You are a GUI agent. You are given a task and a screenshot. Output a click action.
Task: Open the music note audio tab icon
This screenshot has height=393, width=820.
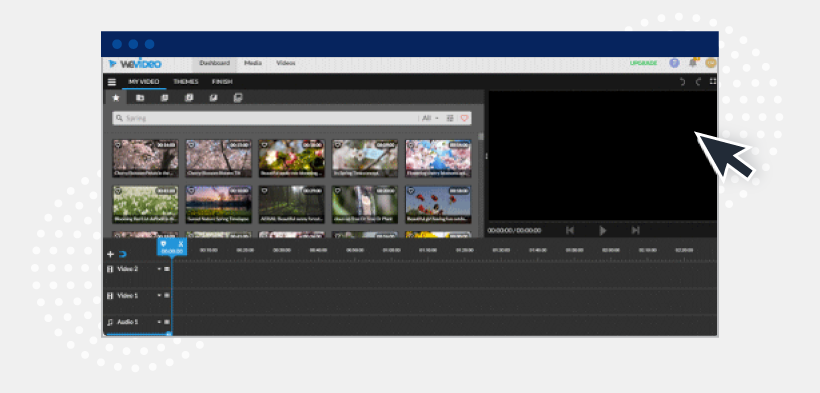189,98
